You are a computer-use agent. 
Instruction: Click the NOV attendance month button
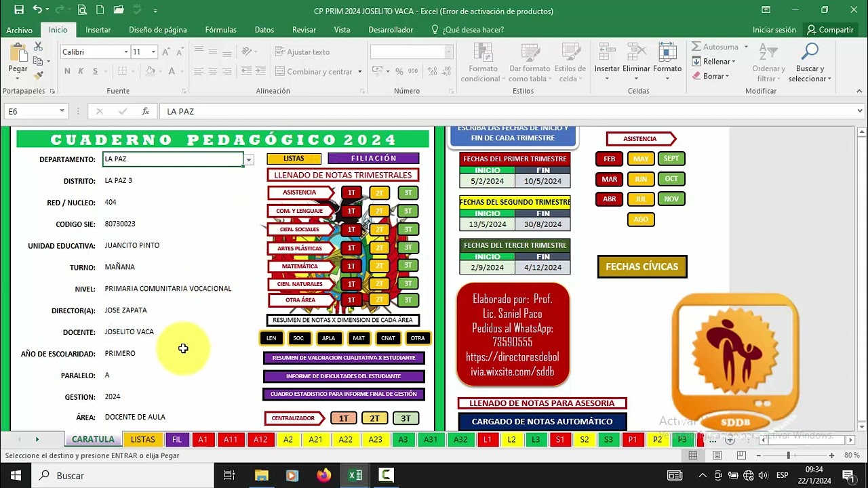pos(671,199)
